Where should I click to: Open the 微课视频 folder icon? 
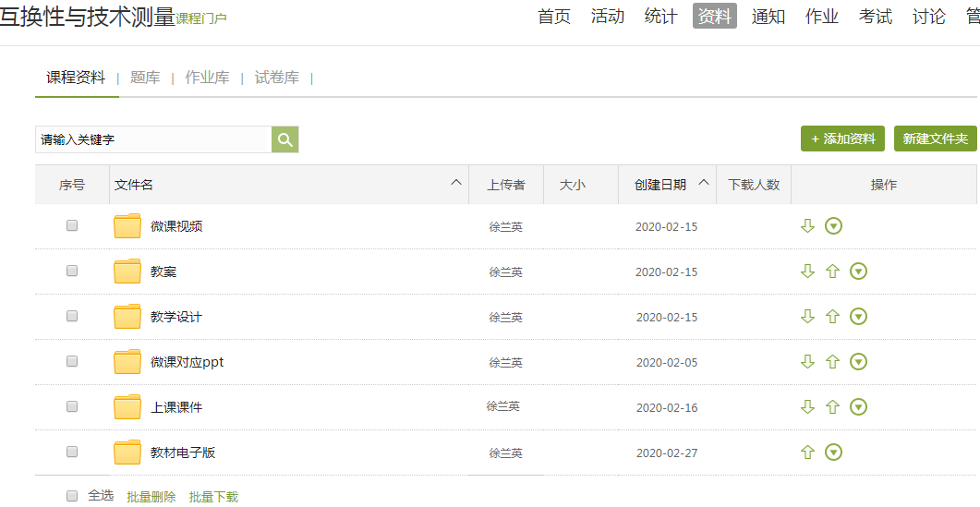(127, 226)
